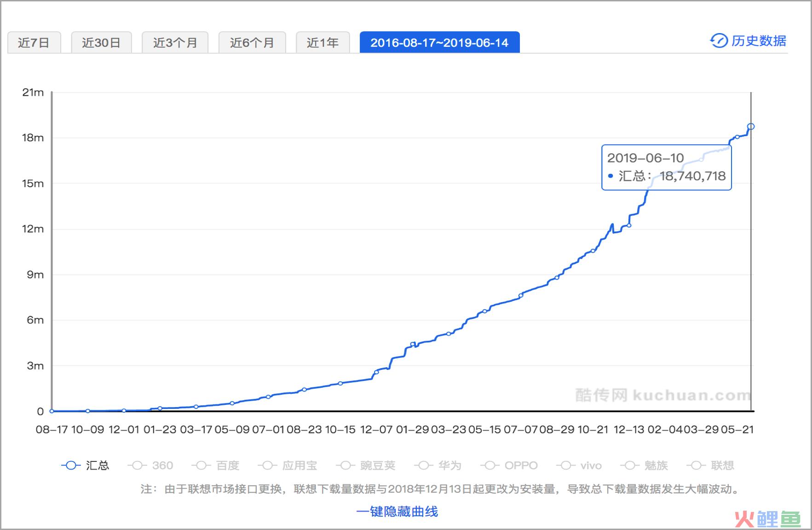The width and height of the screenshot is (812, 530).
Task: Click the 12m y-axis label
Action: (33, 229)
